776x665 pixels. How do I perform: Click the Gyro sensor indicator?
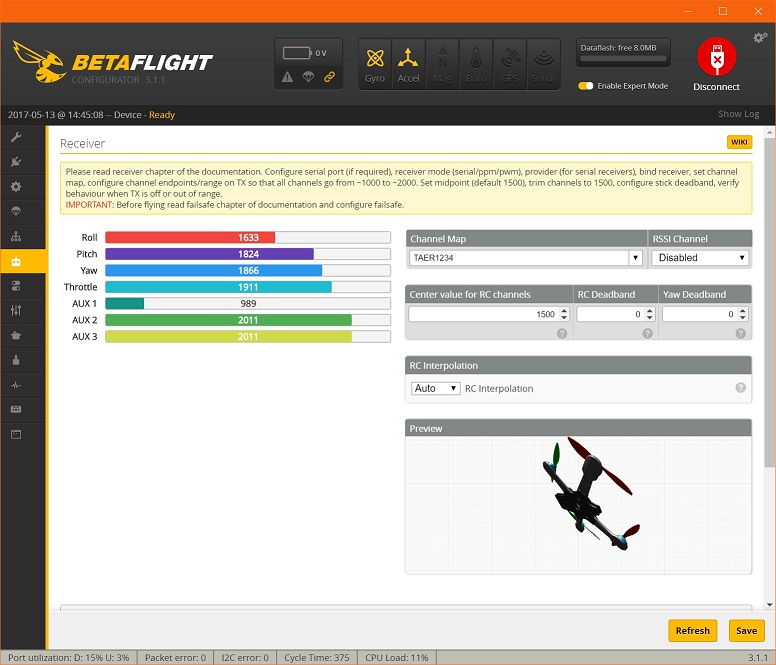[x=375, y=65]
